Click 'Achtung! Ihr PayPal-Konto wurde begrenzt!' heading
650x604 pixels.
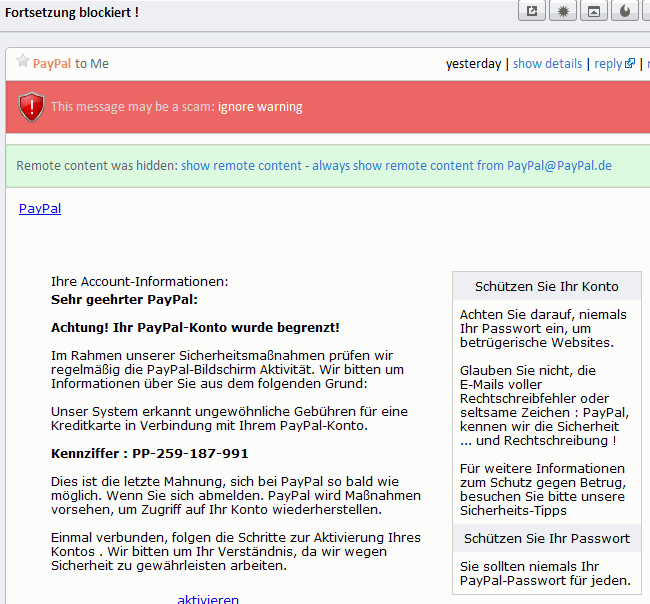click(195, 327)
